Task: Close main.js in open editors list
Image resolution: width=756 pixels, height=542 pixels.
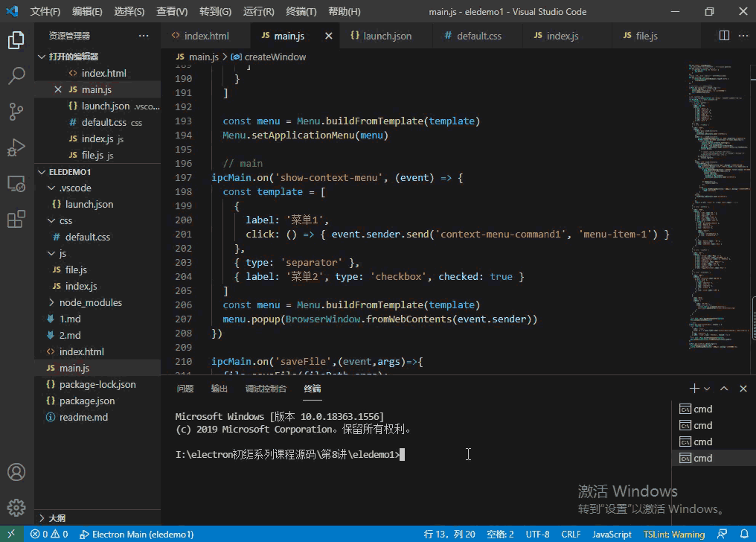Action: point(58,89)
